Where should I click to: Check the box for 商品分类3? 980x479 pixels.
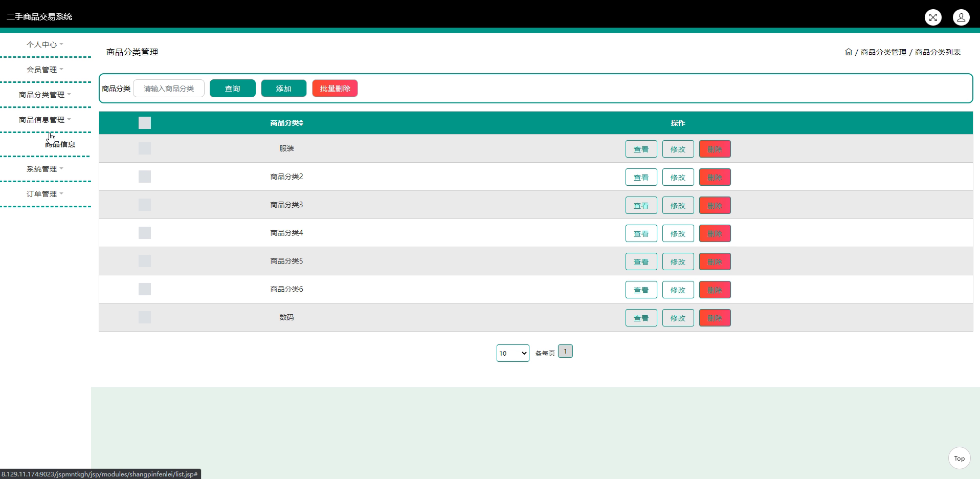click(145, 205)
